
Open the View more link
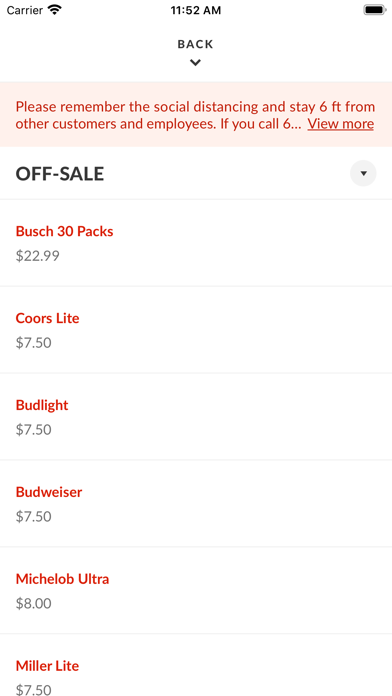pyautogui.click(x=341, y=124)
